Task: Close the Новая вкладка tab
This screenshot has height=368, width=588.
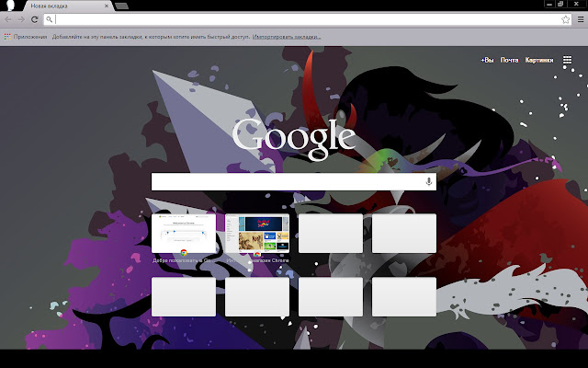Action: tap(107, 6)
